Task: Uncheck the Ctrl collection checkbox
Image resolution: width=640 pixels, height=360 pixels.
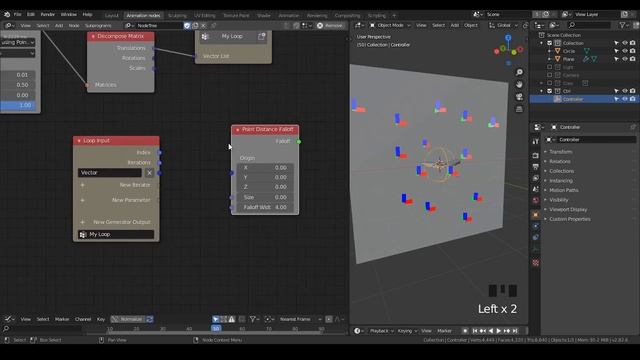Action: 549,91
